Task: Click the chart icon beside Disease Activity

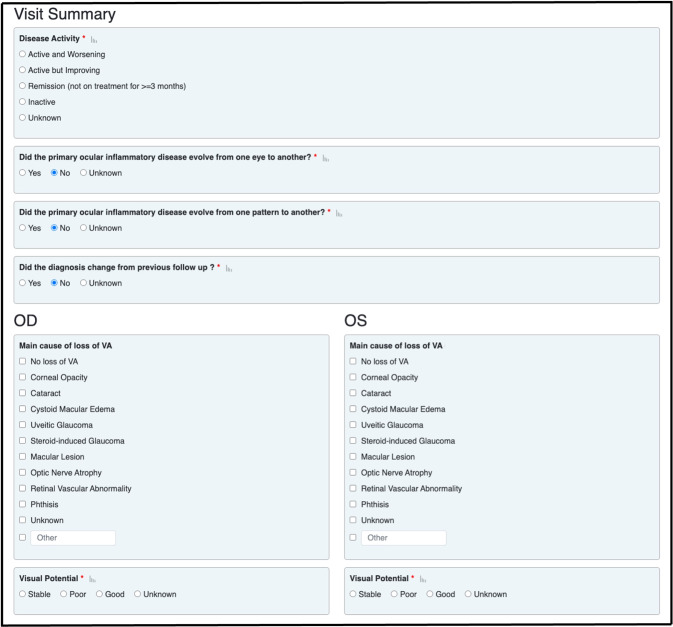Action: [95, 39]
